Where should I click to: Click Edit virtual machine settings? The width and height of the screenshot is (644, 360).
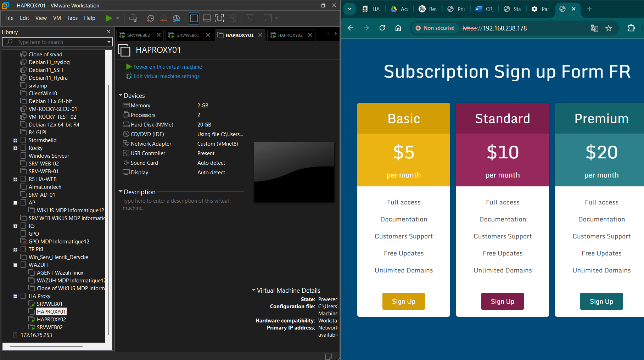click(167, 76)
